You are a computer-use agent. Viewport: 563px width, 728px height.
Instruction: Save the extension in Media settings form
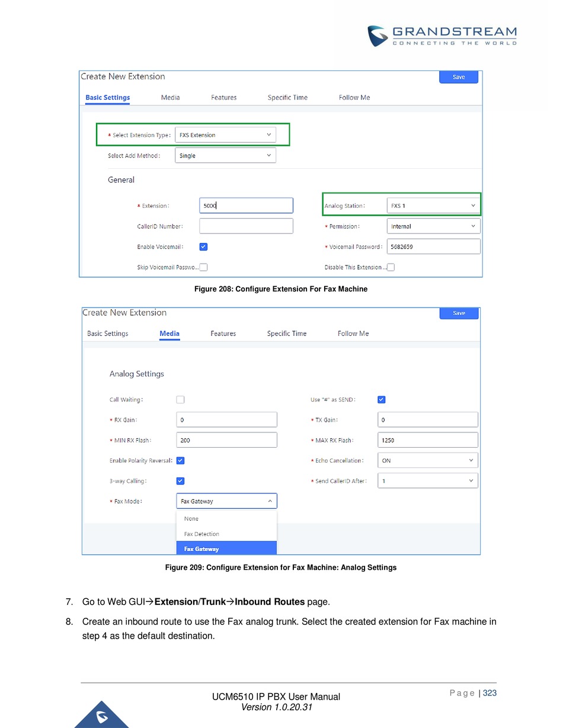[x=459, y=313]
